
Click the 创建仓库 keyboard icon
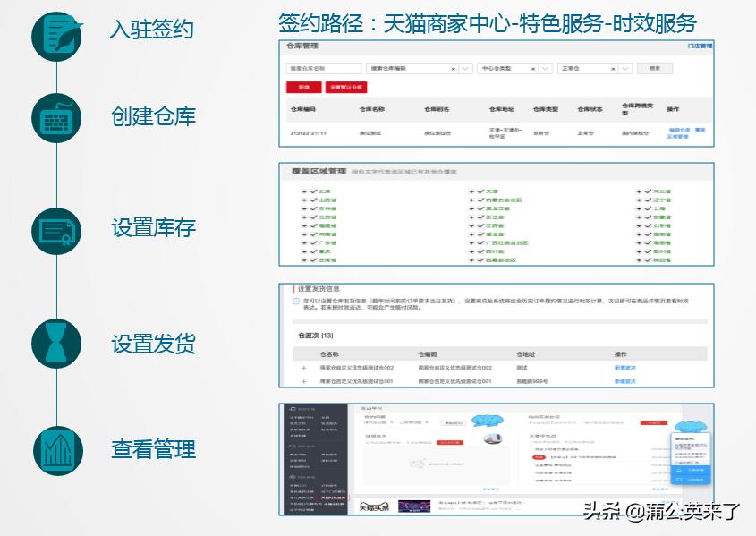click(55, 117)
